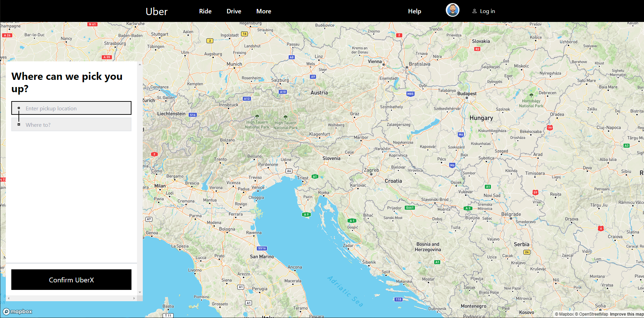Click the E661 road shield near Prijedor
644x318 pixels.
(x=410, y=208)
